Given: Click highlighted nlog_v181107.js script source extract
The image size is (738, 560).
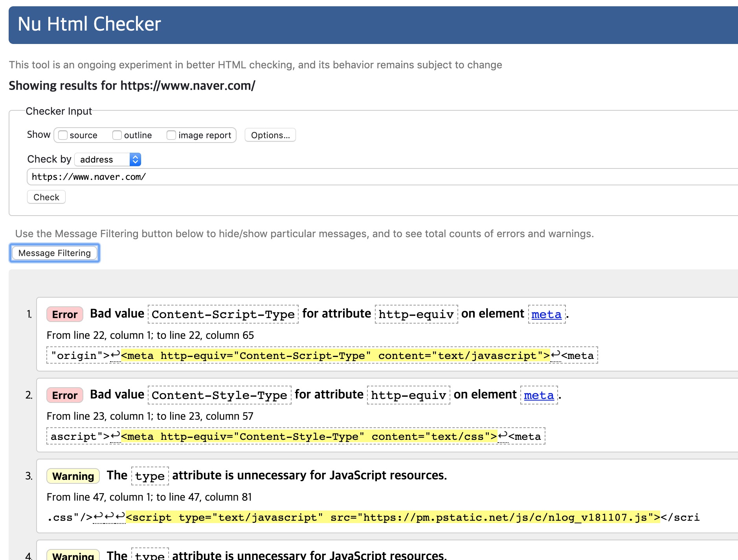Looking at the screenshot, I should point(393,517).
